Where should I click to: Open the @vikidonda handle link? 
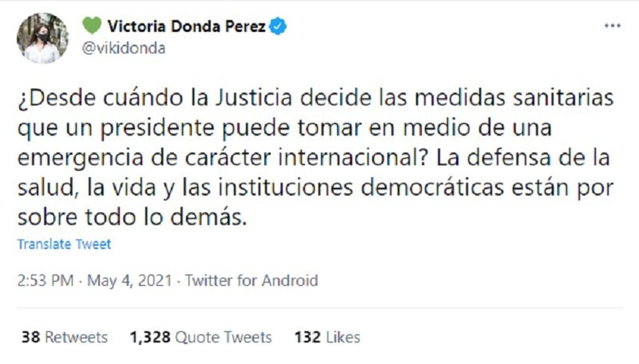[124, 48]
